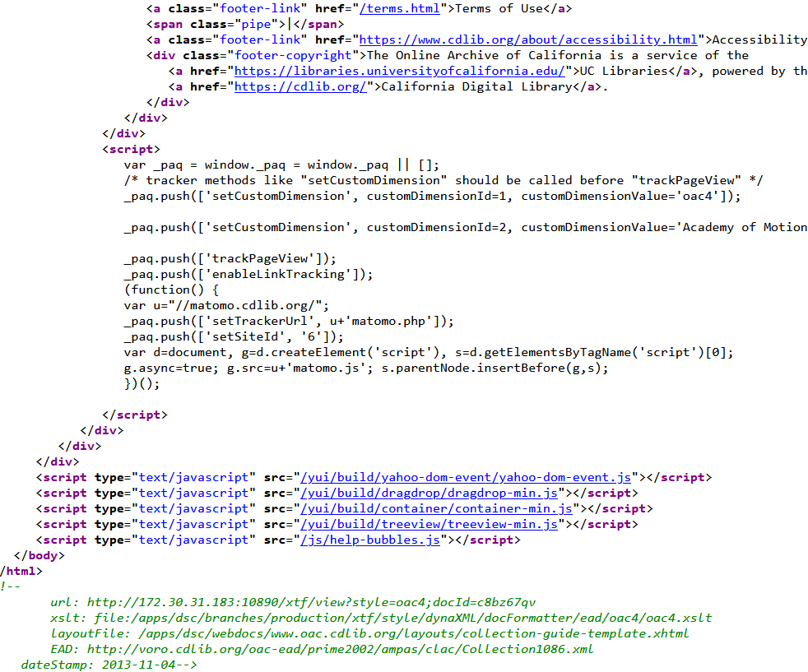Viewport: 808px width, 672px height.
Task: Click the text "Terms of Use"
Action: (499, 9)
